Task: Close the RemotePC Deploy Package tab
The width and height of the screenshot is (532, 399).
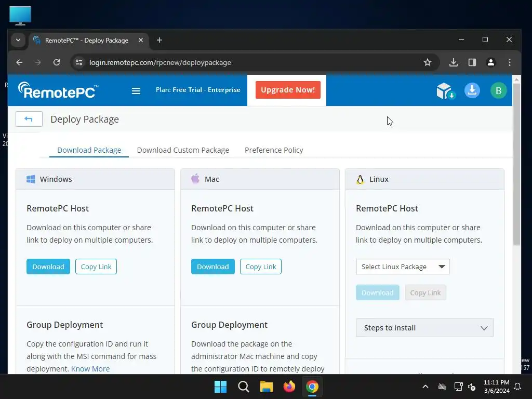Action: (141, 40)
